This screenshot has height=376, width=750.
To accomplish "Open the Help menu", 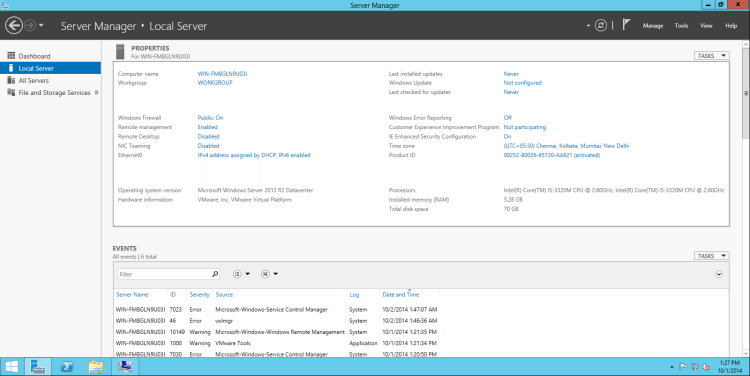I will [731, 26].
